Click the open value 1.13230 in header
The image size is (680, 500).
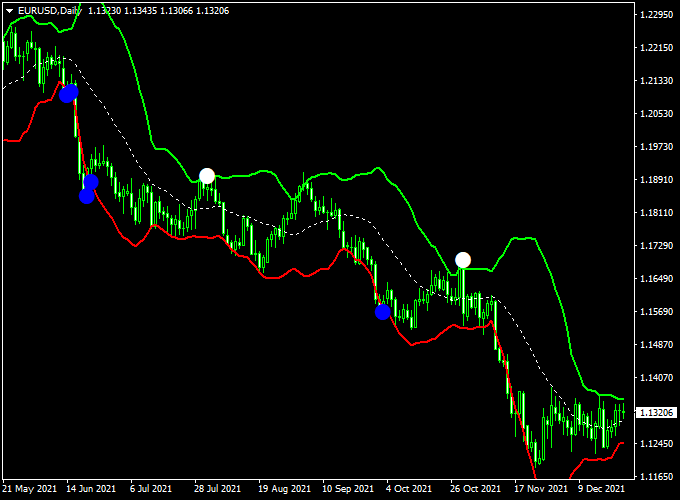[x=105, y=11]
